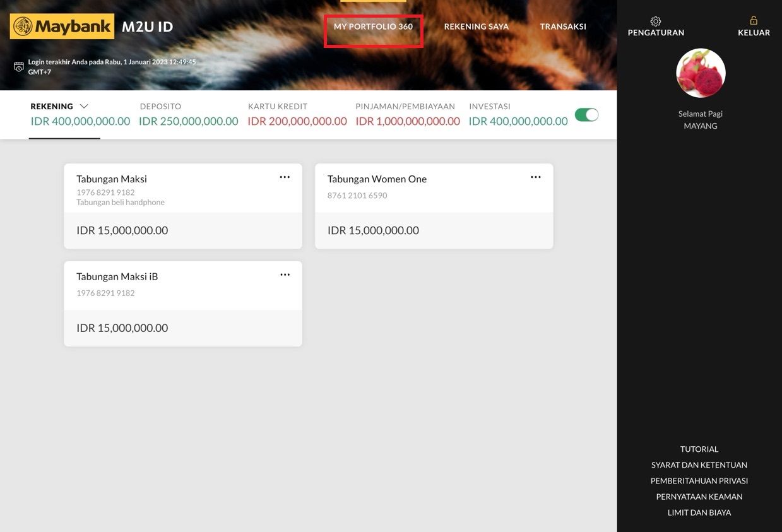Screen dimensions: 782x532
Task: Open the My Portfolio 360 tab
Action: (373, 27)
